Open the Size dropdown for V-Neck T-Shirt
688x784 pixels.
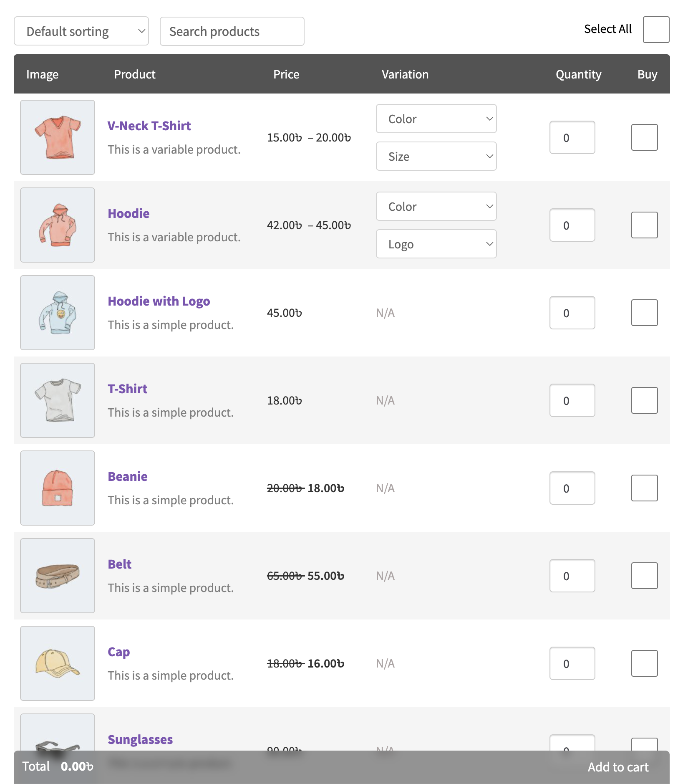click(436, 156)
